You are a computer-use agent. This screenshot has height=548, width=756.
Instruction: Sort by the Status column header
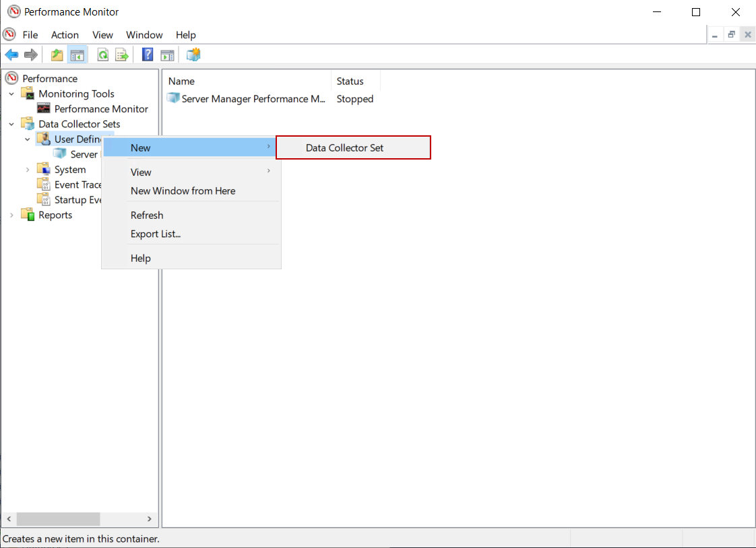pyautogui.click(x=356, y=81)
